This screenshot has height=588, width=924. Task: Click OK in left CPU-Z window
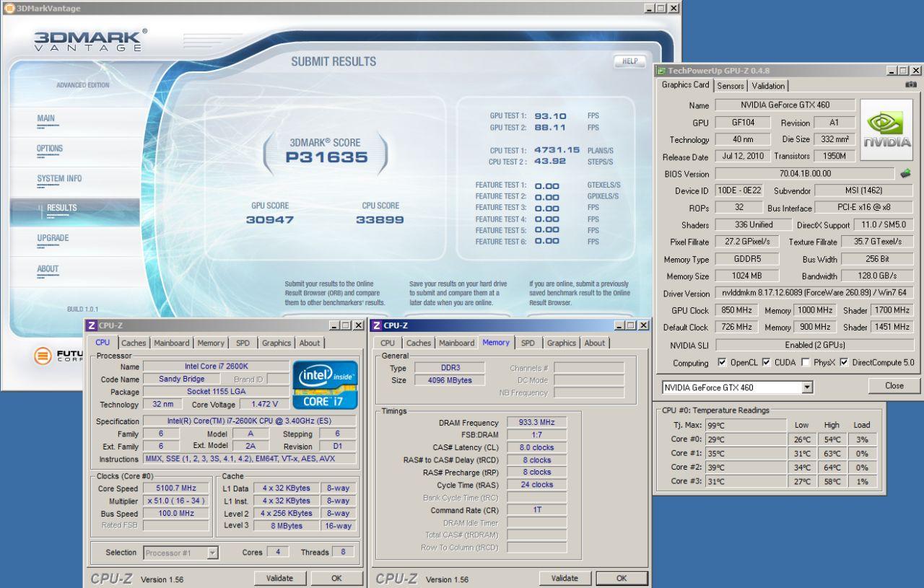tap(336, 578)
